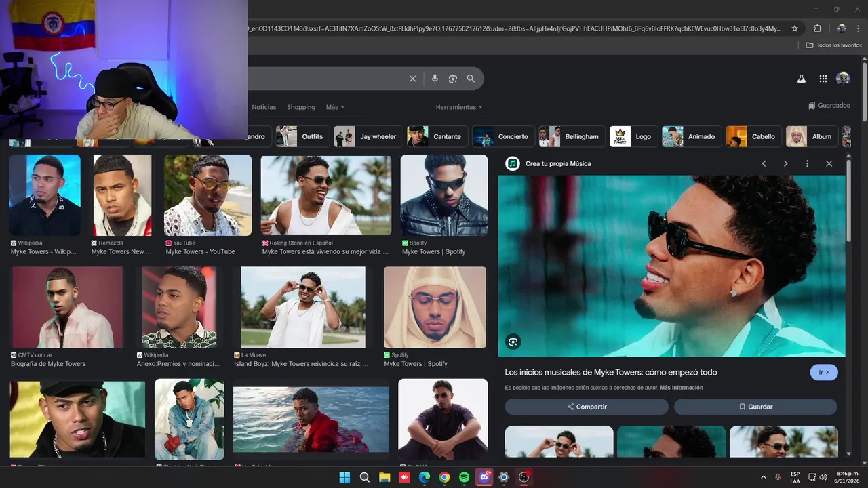The image size is (868, 488).
Task: Open OBS Studio from the taskbar
Action: [x=524, y=477]
